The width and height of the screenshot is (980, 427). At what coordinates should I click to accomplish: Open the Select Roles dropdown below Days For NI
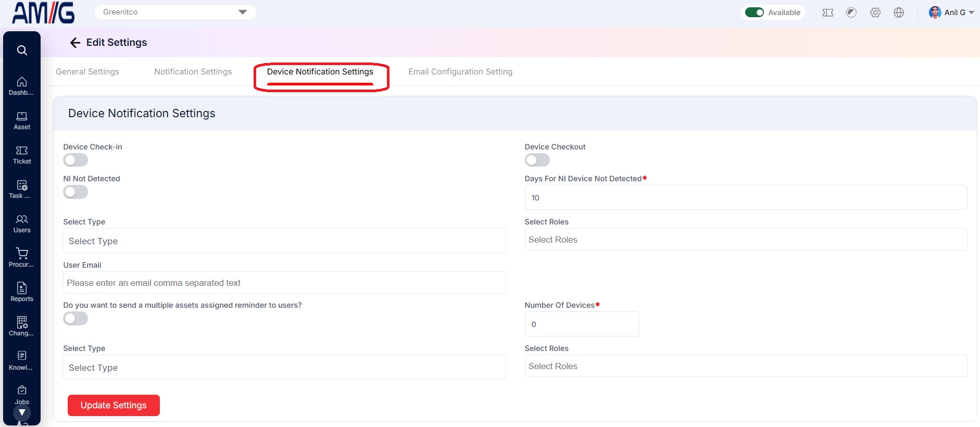click(746, 240)
